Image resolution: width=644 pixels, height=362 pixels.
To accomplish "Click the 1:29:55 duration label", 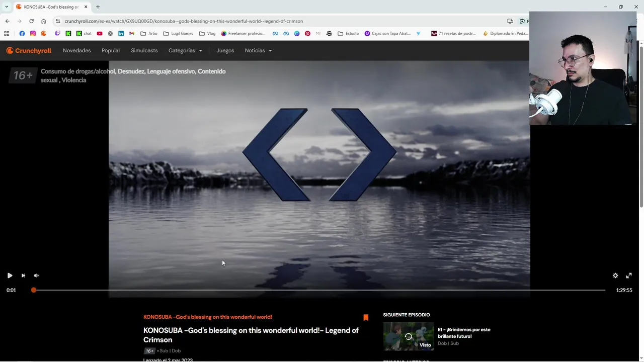I will tap(624, 290).
